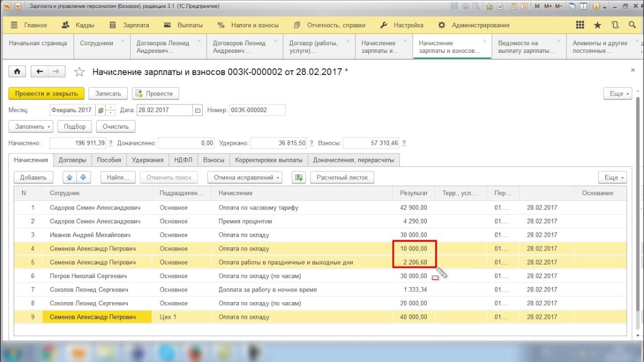The height and width of the screenshot is (362, 644).
Task: Open the calculator from the title bar
Action: point(513,6)
